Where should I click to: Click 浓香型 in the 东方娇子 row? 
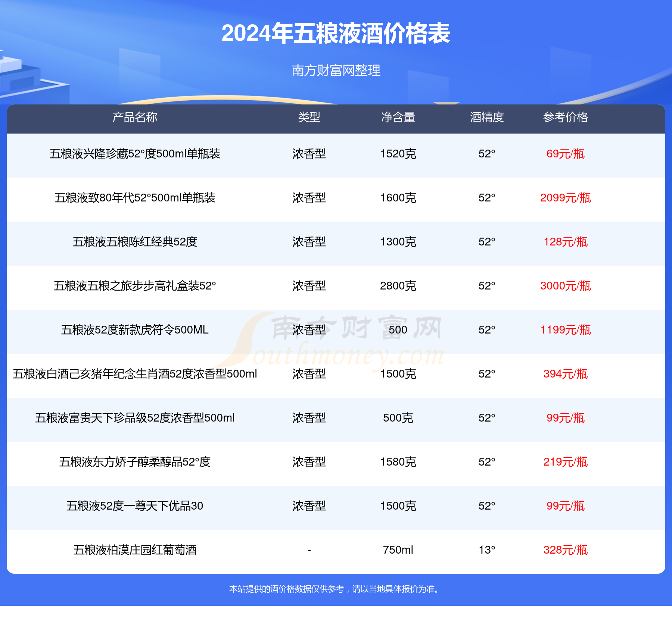click(x=309, y=462)
